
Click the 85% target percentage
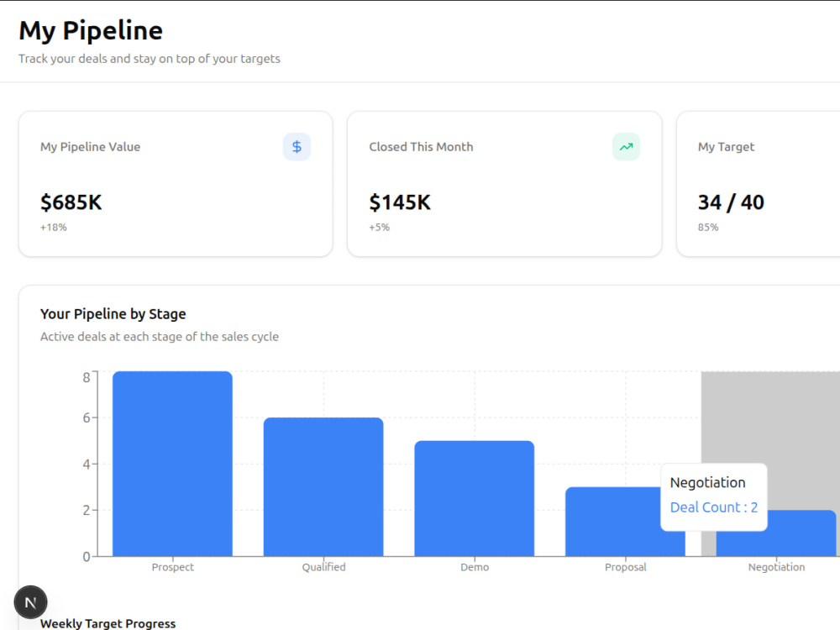point(707,227)
